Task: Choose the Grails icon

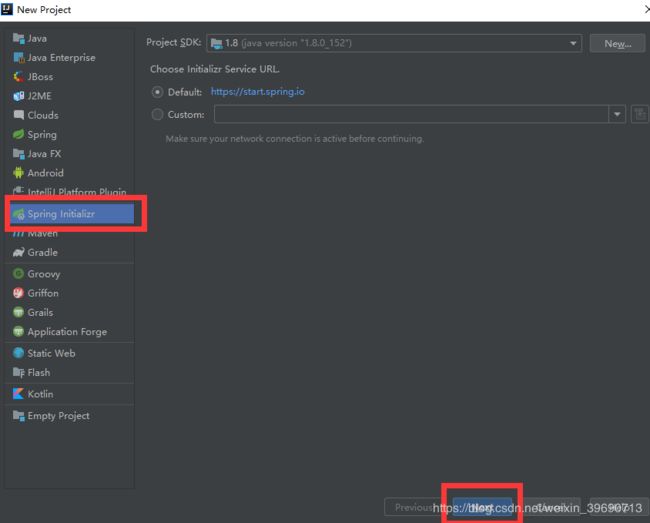Action: click(18, 312)
